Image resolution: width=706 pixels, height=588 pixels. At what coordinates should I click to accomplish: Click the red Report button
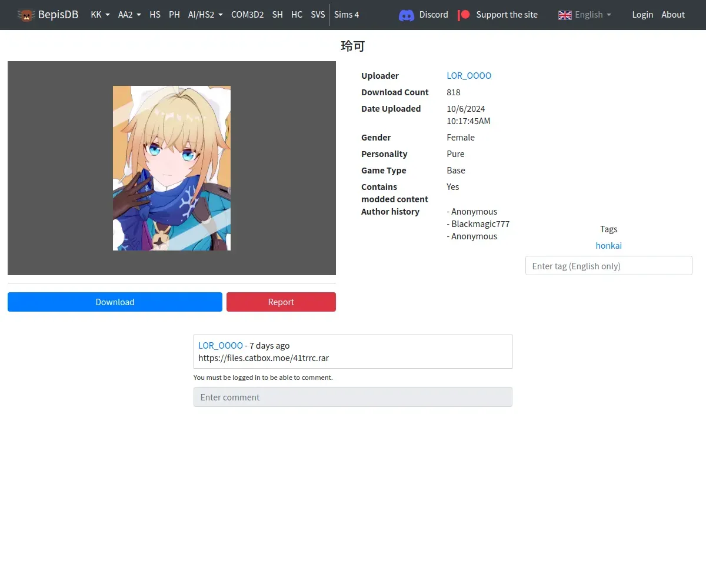point(281,302)
